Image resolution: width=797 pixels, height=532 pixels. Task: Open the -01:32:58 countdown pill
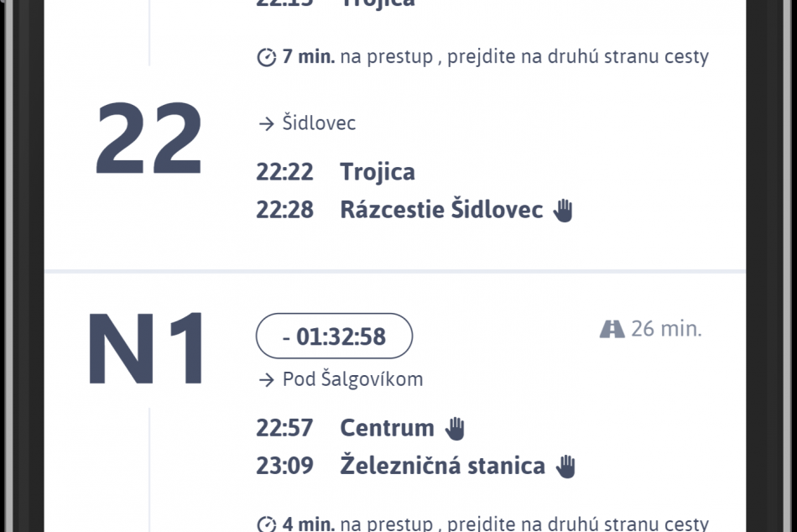point(334,336)
